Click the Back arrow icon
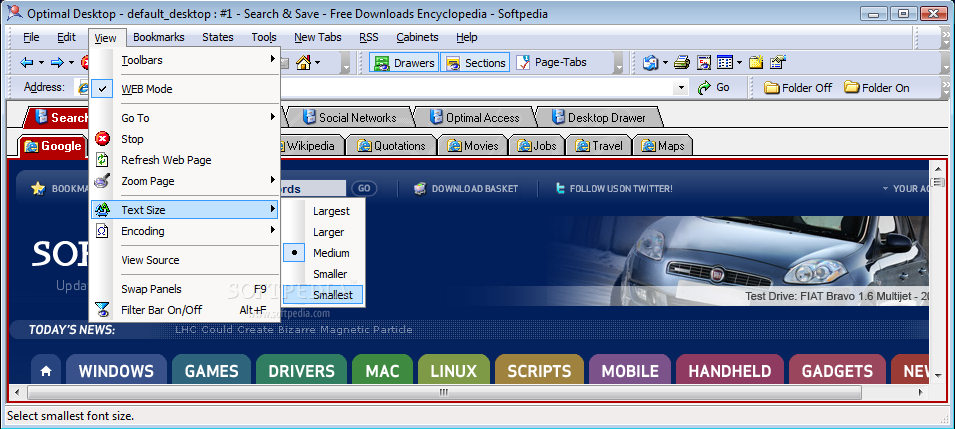This screenshot has height=429, width=955. [x=27, y=62]
